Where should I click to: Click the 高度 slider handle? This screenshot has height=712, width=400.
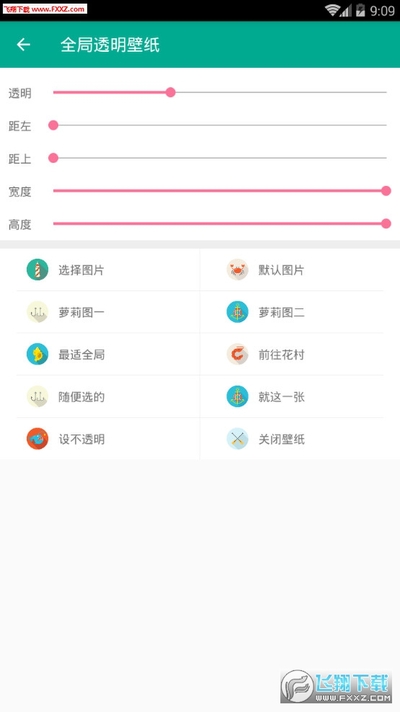[386, 223]
